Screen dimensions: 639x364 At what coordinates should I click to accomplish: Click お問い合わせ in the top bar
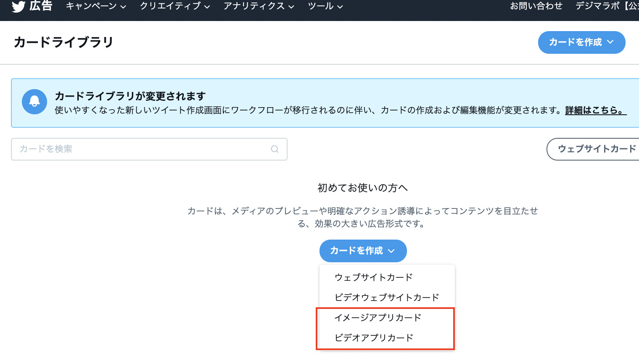click(x=536, y=6)
